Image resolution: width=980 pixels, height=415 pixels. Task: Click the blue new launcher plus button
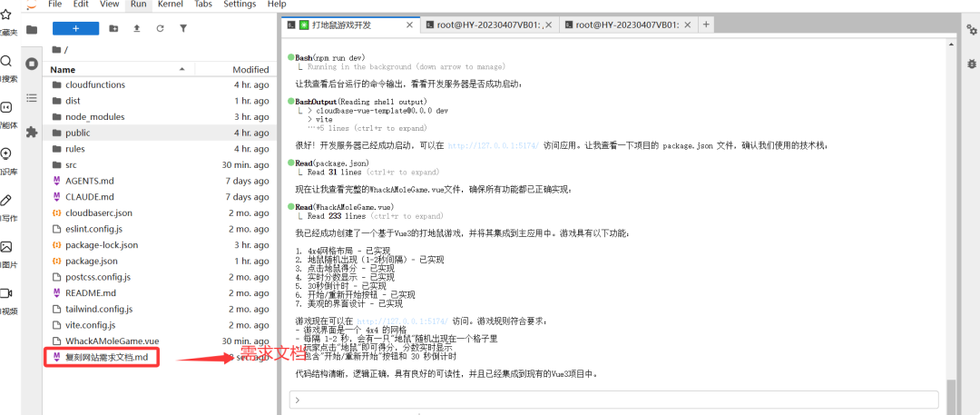click(75, 28)
